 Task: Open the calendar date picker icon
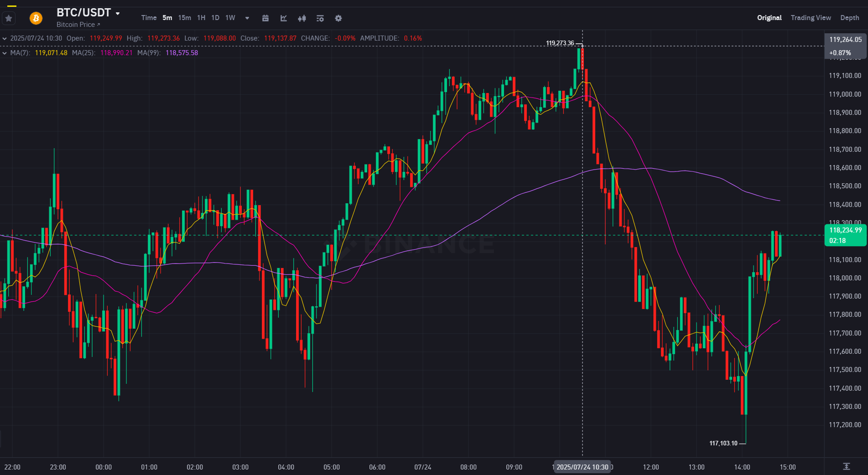[x=265, y=18]
